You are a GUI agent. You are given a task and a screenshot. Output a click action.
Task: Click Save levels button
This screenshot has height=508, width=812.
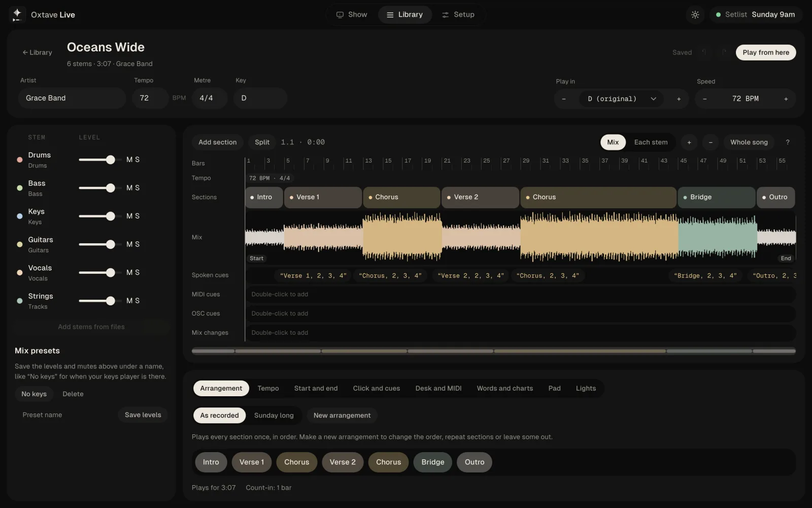pos(143,415)
